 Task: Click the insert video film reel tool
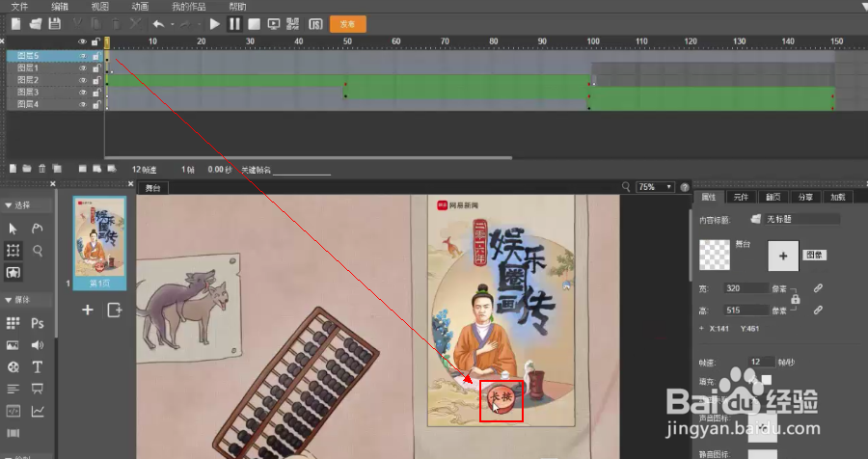[13, 367]
